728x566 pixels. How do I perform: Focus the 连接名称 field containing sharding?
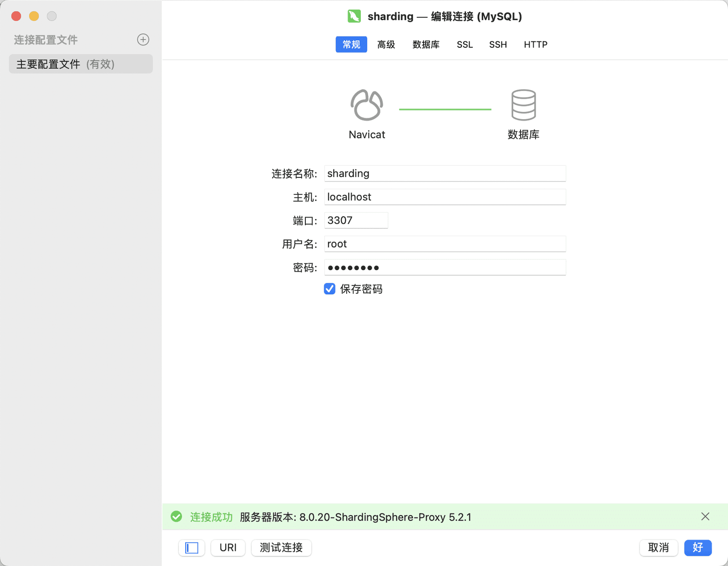tap(445, 173)
